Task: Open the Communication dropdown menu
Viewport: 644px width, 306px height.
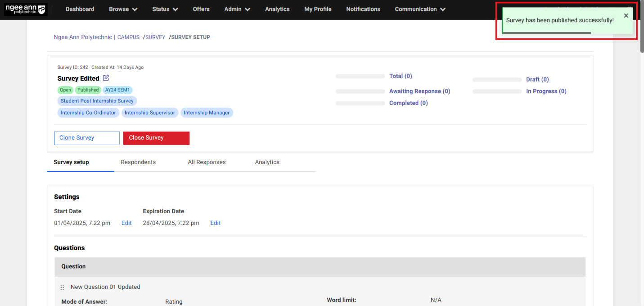Action: tap(420, 9)
